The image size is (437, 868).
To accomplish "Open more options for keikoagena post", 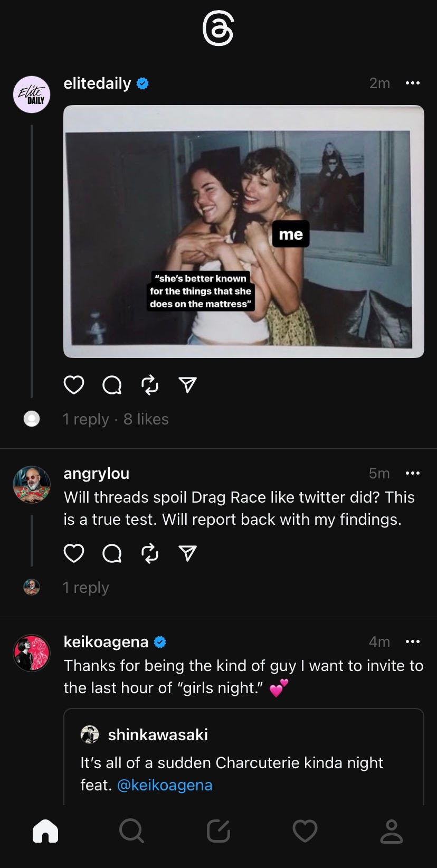I will [x=412, y=641].
